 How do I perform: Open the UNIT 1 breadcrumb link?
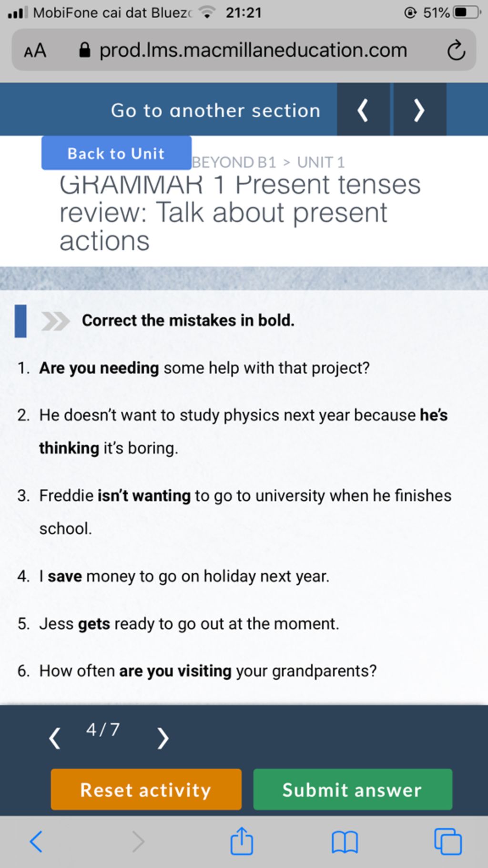tap(321, 163)
